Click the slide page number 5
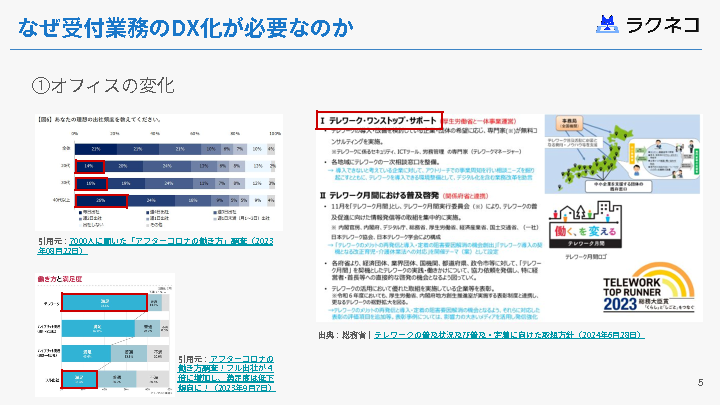This screenshot has height=405, width=720. (x=699, y=382)
